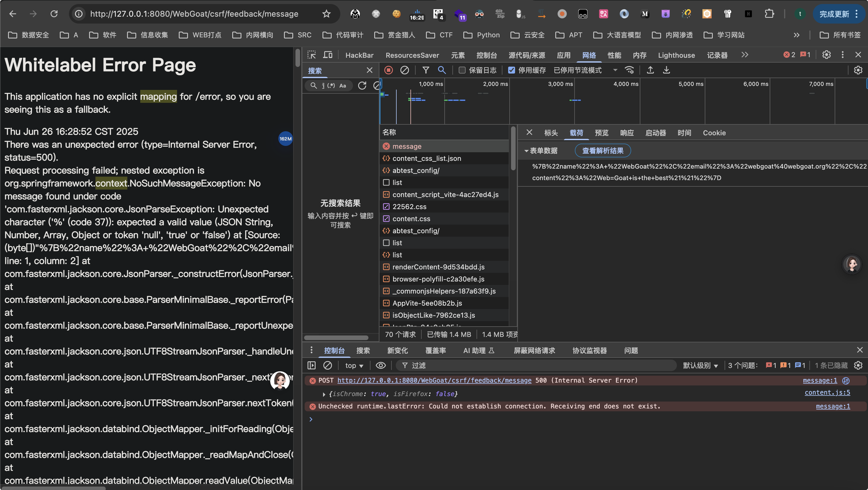
Task: Click the page vertical scrollbar thumb
Action: [x=297, y=58]
